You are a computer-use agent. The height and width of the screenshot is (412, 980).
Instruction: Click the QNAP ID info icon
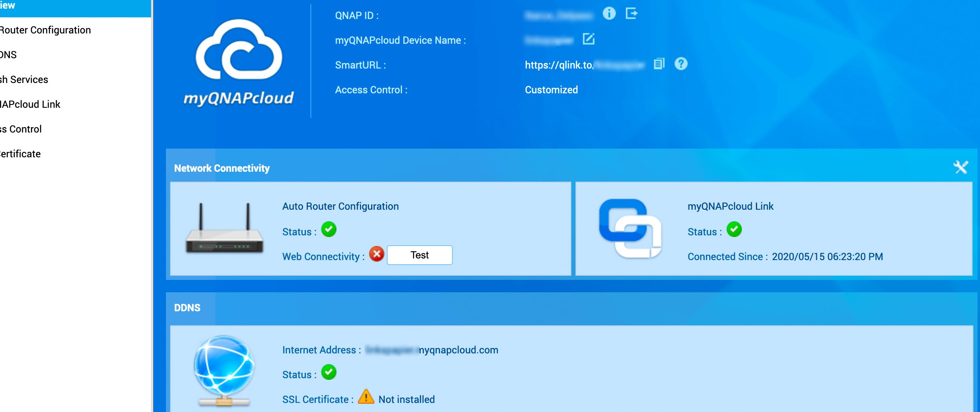(609, 14)
